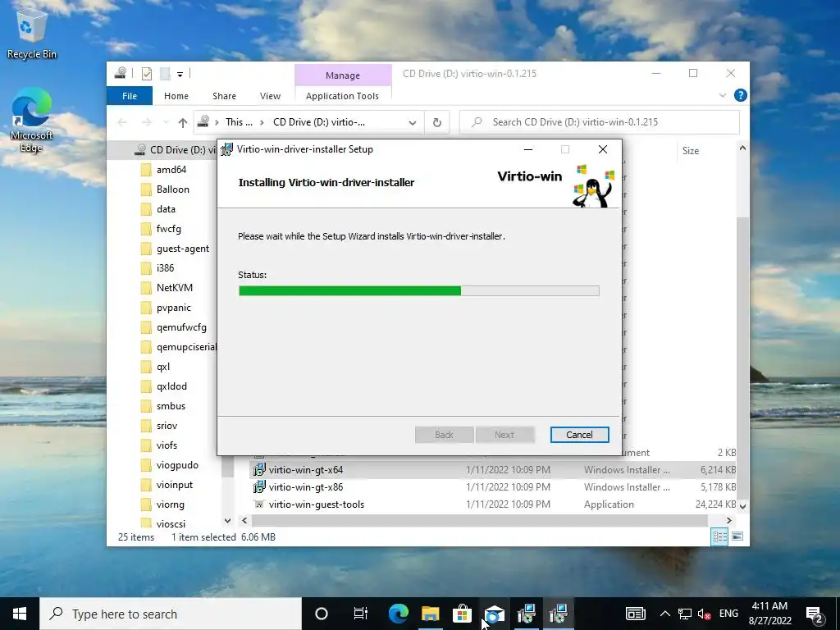Click the Properties icon in quick access toolbar
This screenshot has width=840, height=630.
[146, 74]
